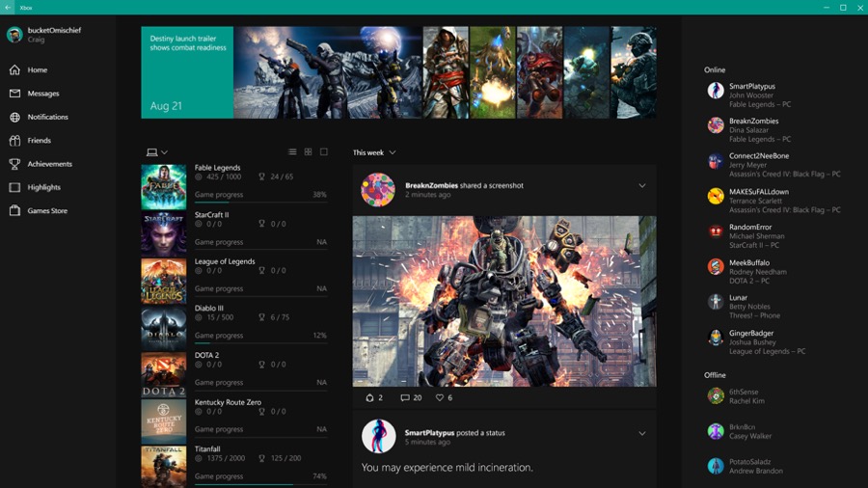The image size is (868, 488).
Task: Open Achievements in navigation menu
Action: click(50, 164)
